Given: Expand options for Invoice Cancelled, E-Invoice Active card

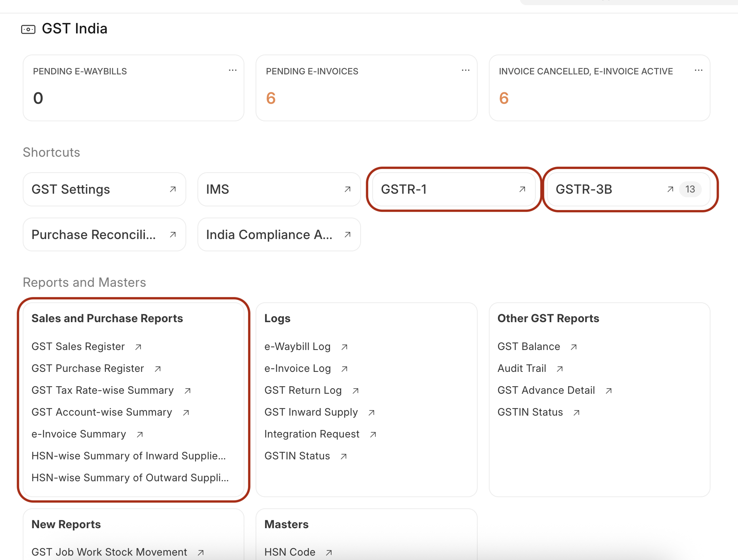Looking at the screenshot, I should pos(698,70).
